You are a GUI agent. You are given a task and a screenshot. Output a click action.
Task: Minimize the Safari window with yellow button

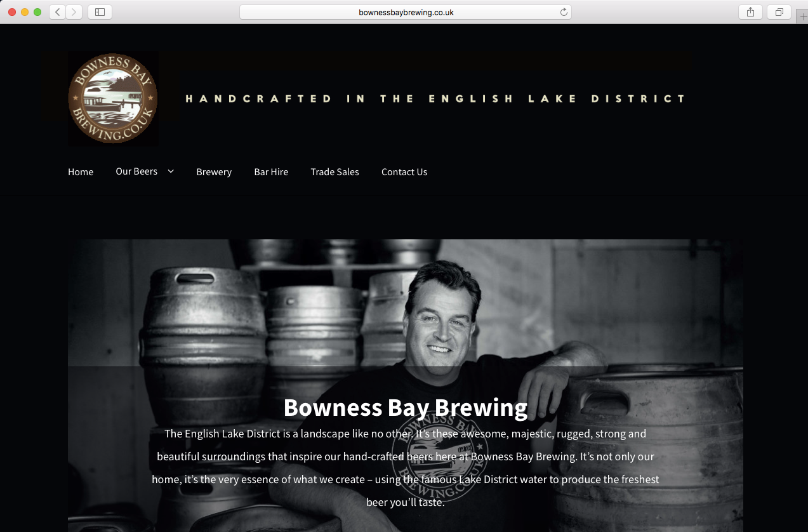[x=25, y=12]
